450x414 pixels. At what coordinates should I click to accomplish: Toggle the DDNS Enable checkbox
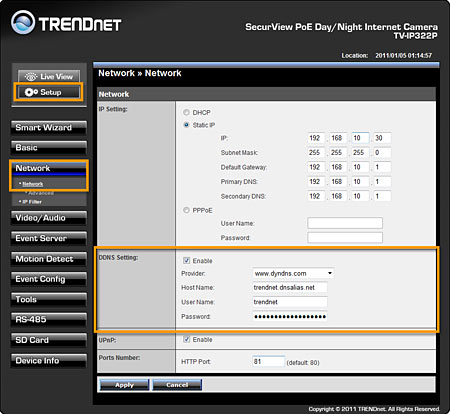(187, 260)
